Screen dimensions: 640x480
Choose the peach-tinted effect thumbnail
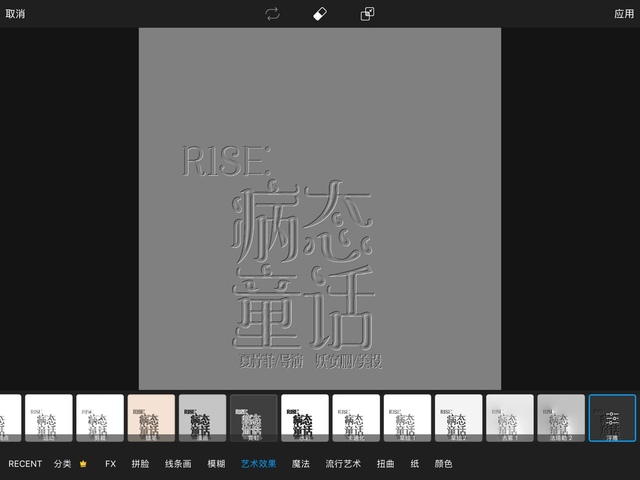(x=151, y=418)
